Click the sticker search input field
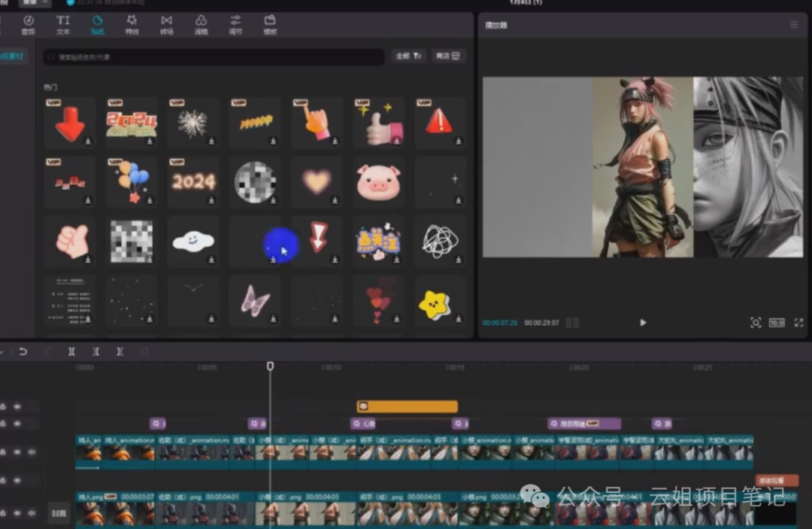The height and width of the screenshot is (529, 812). pos(214,56)
